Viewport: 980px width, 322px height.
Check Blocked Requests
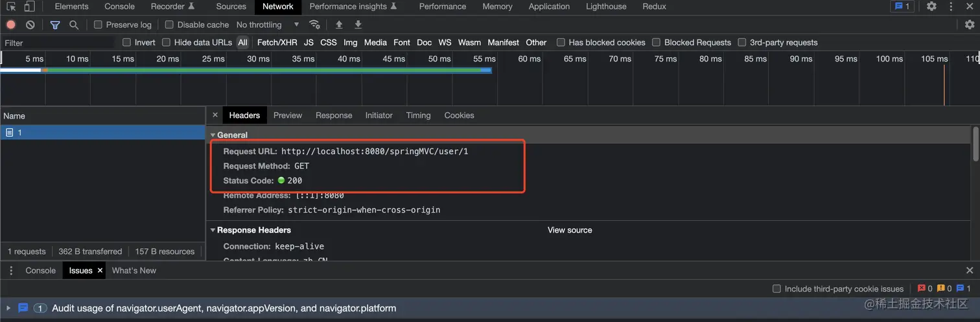coord(657,42)
